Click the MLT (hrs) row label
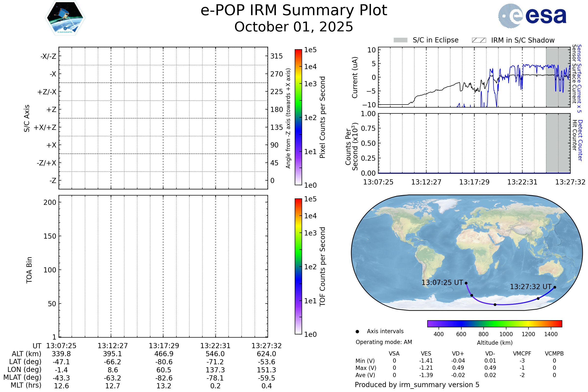 (x=26, y=385)
